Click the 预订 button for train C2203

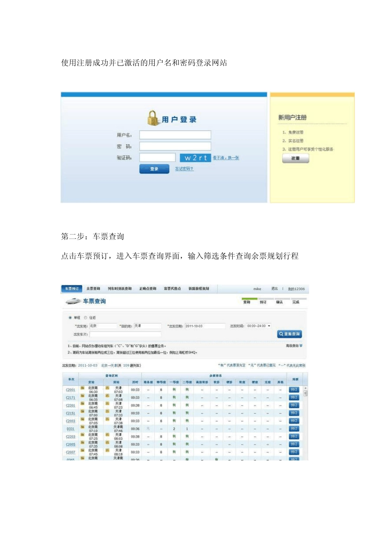pyautogui.click(x=294, y=436)
